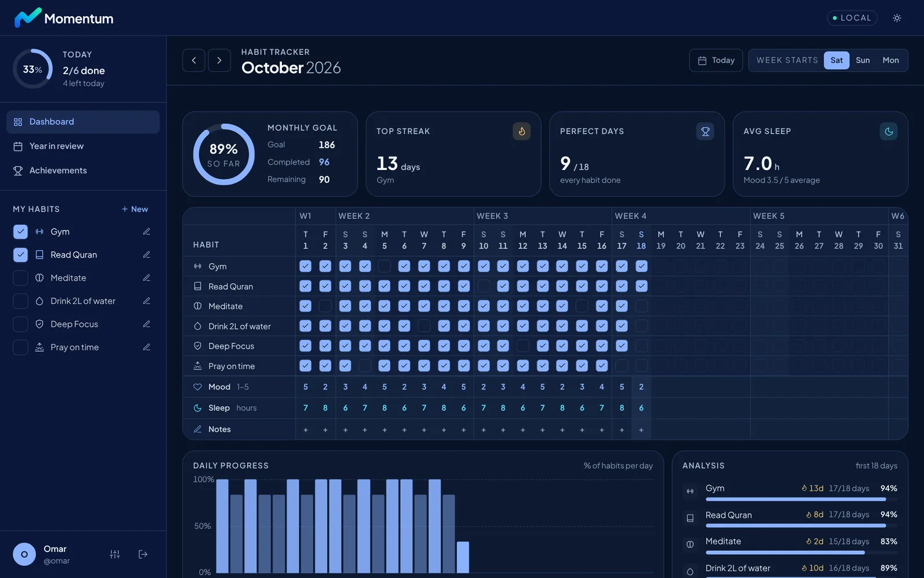The image size is (924, 578).
Task: Go to next month with right chevron
Action: pyautogui.click(x=219, y=60)
